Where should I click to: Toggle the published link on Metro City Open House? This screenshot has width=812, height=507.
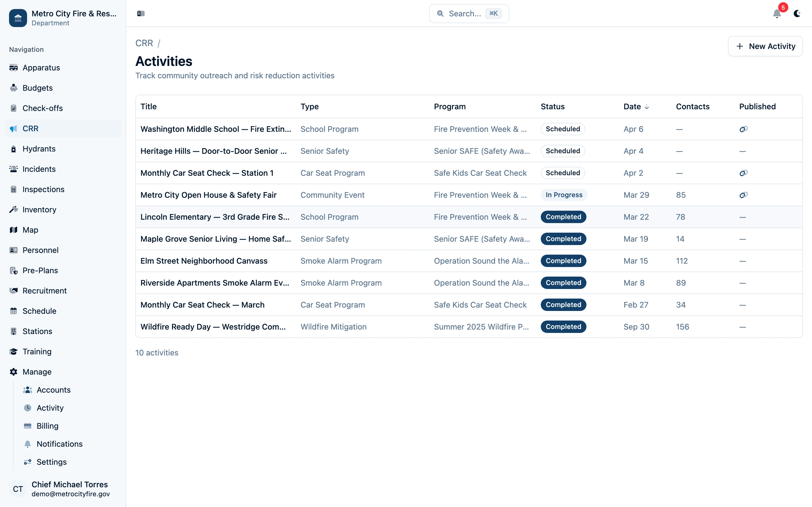coord(743,195)
